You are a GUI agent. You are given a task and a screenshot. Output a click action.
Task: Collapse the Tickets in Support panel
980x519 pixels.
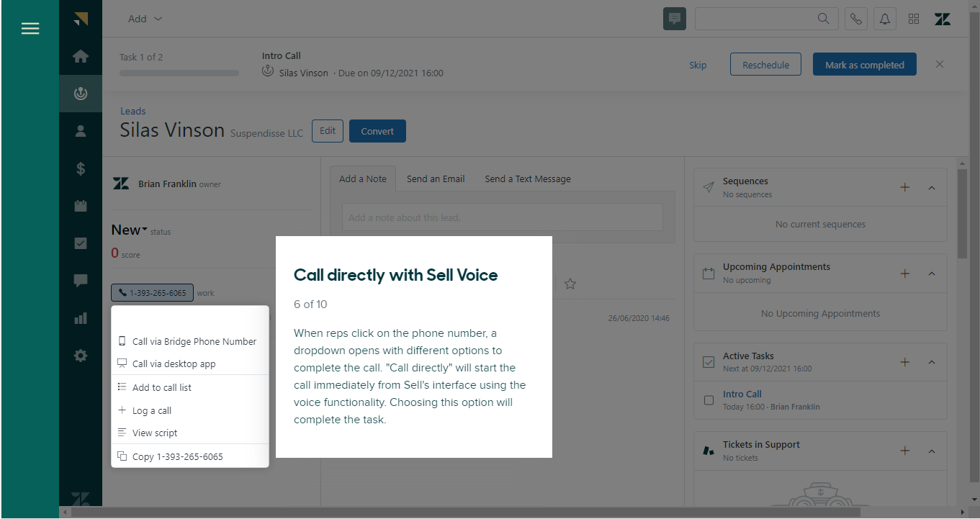click(x=932, y=451)
